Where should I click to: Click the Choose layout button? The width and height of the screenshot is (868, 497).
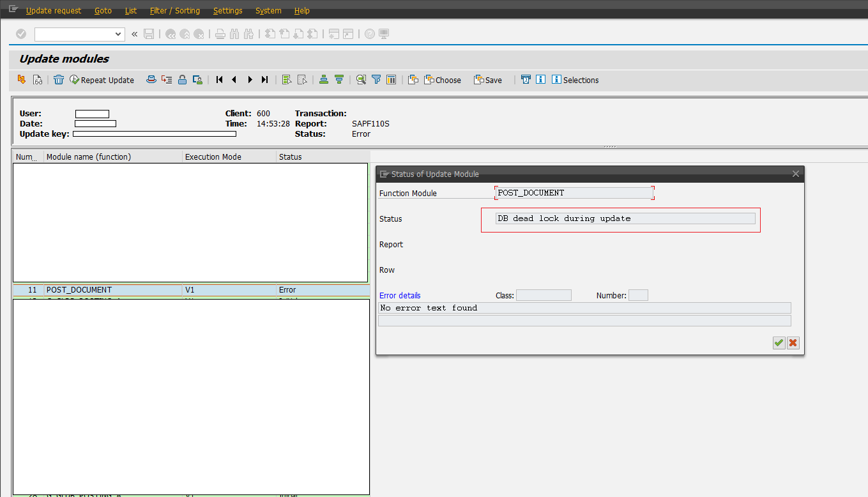443,80
